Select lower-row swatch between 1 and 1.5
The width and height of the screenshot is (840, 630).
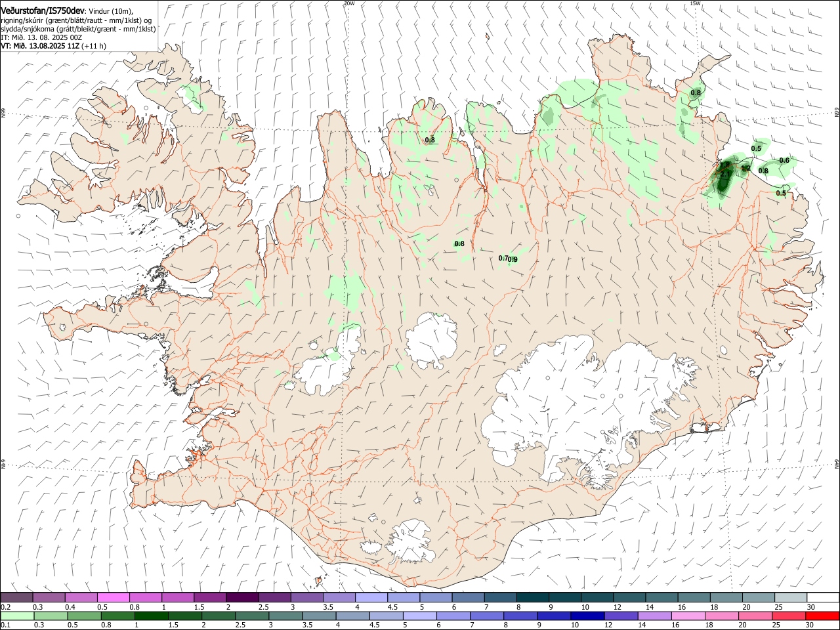click(151, 616)
